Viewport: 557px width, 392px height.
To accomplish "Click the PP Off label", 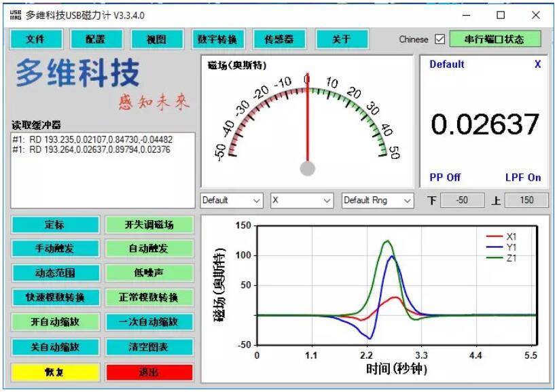I will (445, 177).
